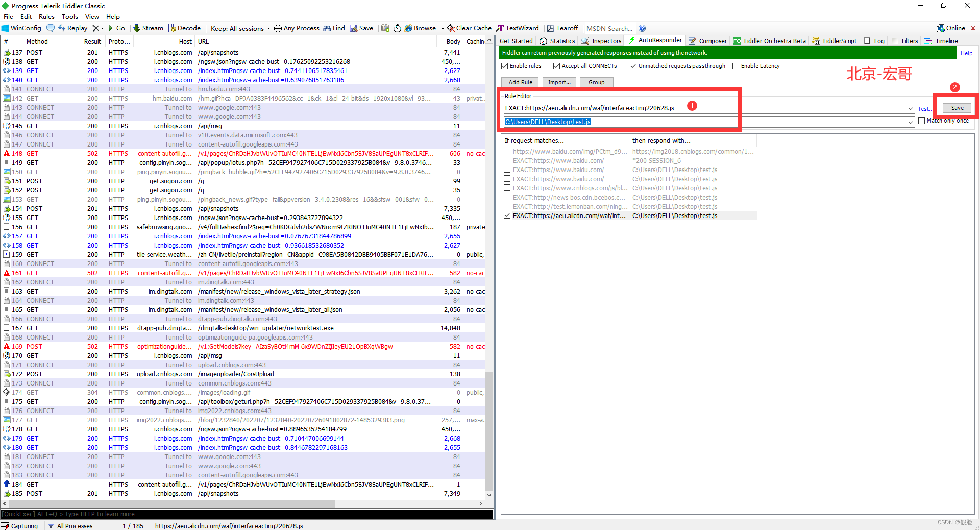Click the Group button
Viewport: 980px width, 530px height.
(596, 82)
